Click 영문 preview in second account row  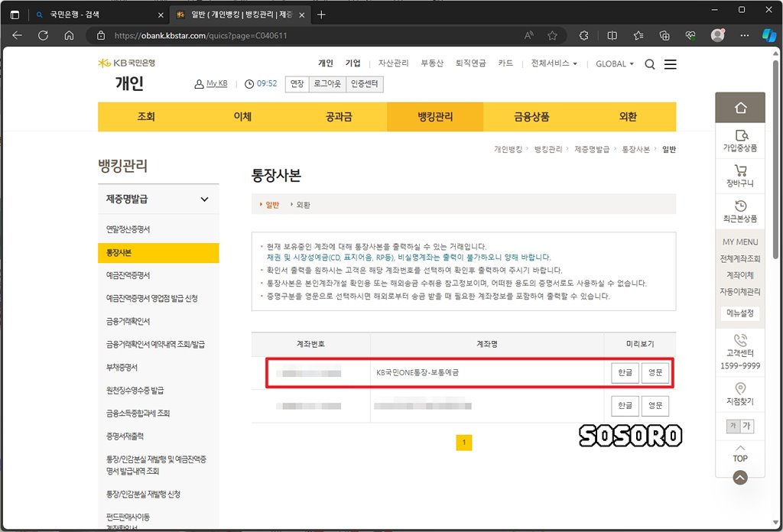(x=655, y=406)
